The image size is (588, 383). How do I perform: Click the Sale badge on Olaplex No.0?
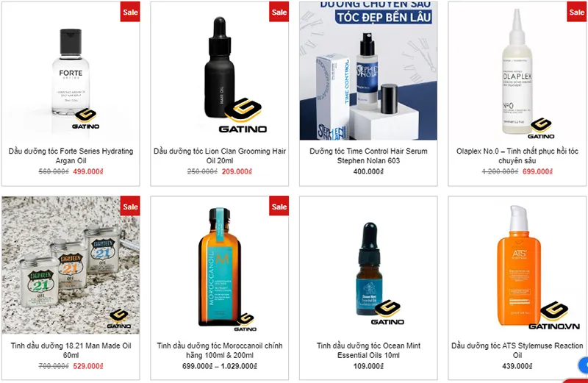pyautogui.click(x=576, y=12)
